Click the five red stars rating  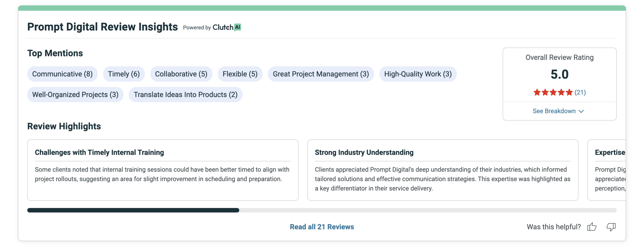[x=553, y=92]
